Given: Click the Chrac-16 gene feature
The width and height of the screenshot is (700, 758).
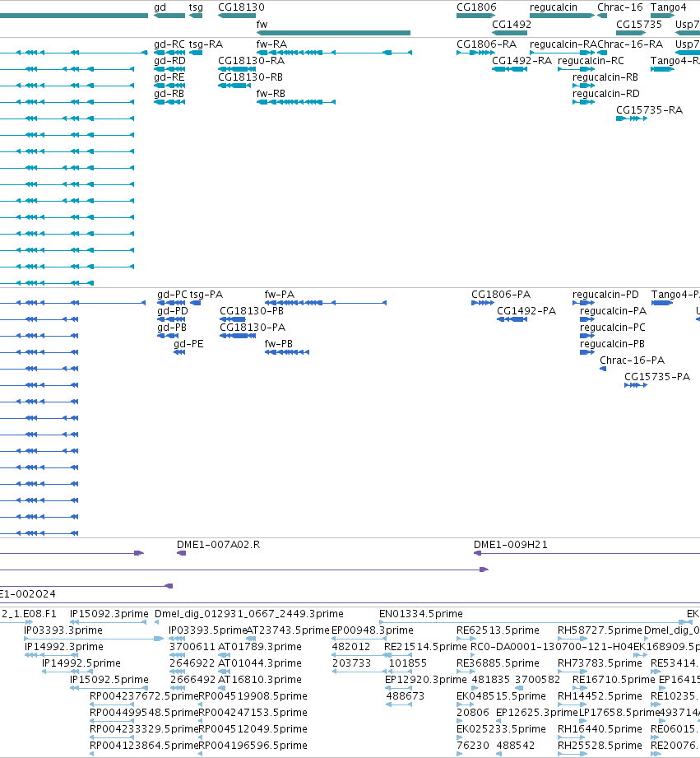Looking at the screenshot, I should (602, 16).
